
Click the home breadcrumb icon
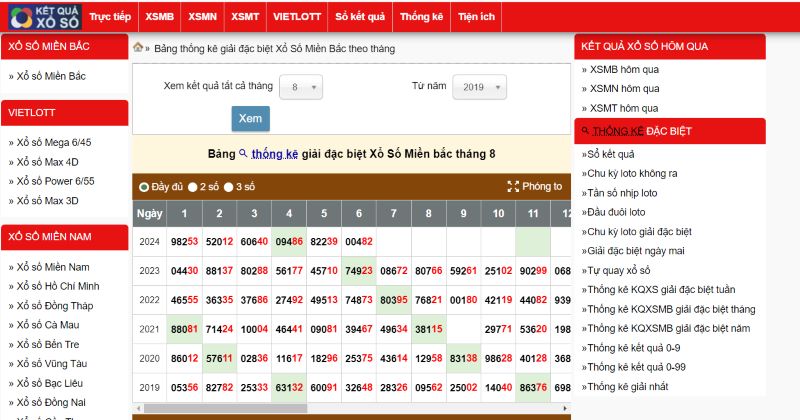tap(137, 48)
